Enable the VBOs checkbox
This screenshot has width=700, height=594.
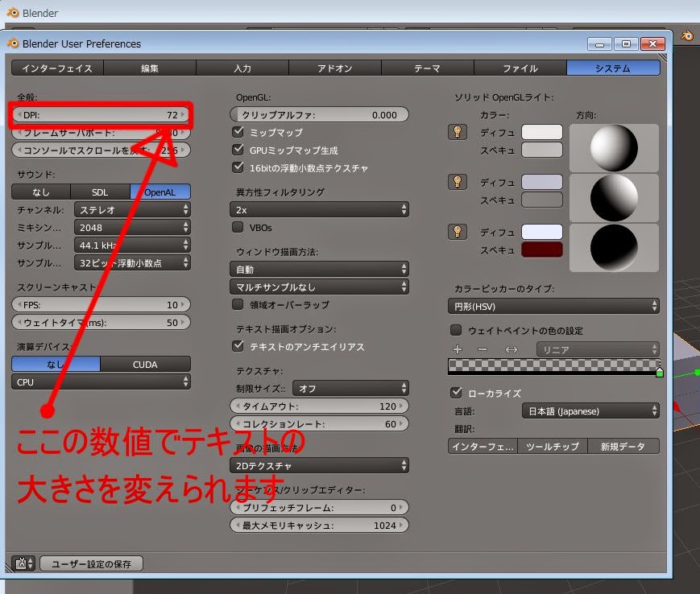point(238,228)
